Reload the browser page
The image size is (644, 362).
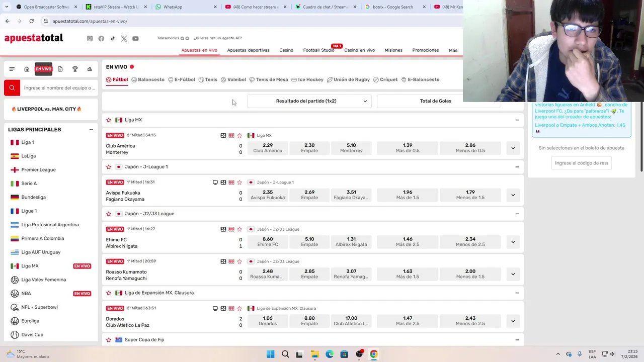31,21
